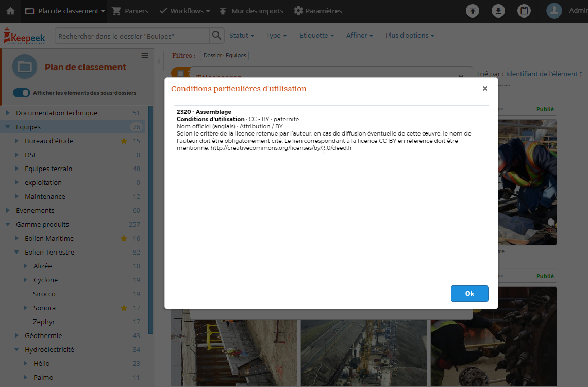Toggle 'Afficher les éléments des sous-dossiers' switch

tap(22, 93)
